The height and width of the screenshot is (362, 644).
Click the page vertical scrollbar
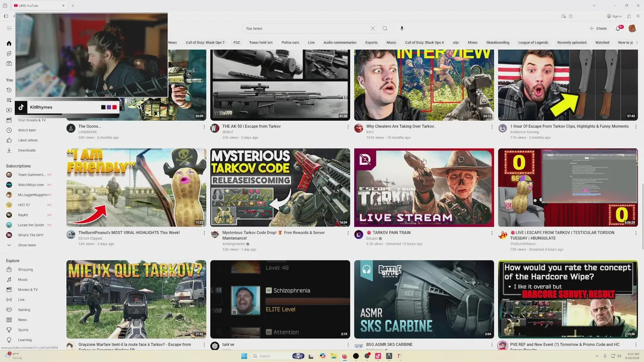pyautogui.click(x=642, y=216)
